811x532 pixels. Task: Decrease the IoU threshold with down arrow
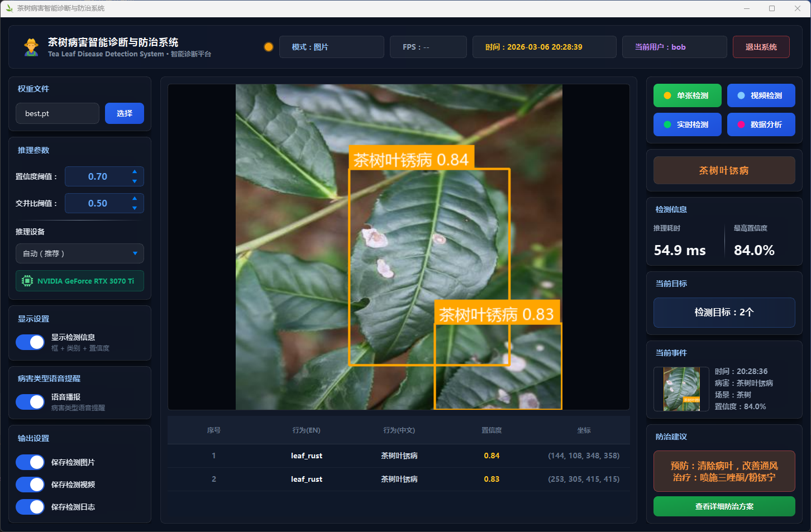135,208
